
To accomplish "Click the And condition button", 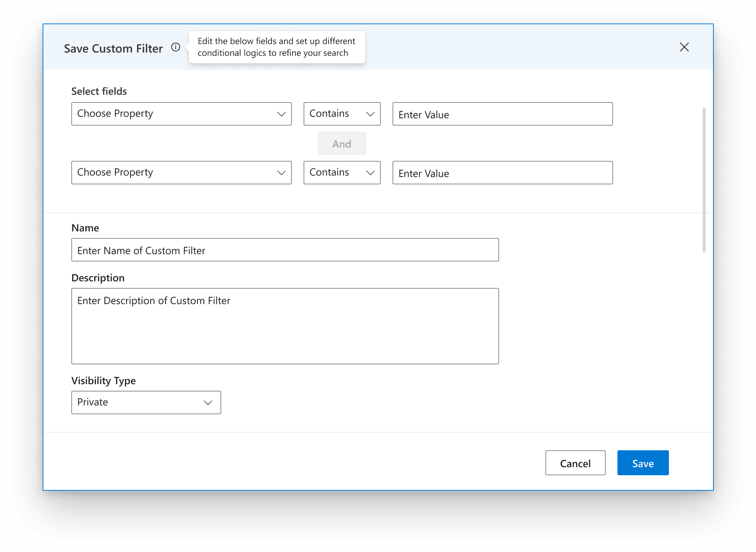I will pos(342,144).
